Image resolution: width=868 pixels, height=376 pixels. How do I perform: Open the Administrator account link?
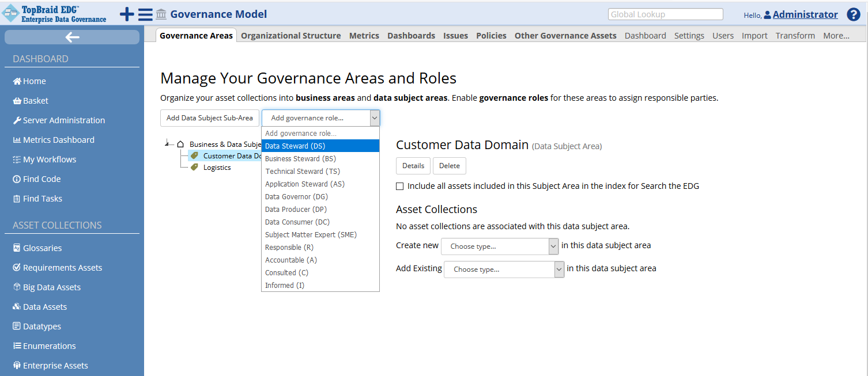click(805, 14)
